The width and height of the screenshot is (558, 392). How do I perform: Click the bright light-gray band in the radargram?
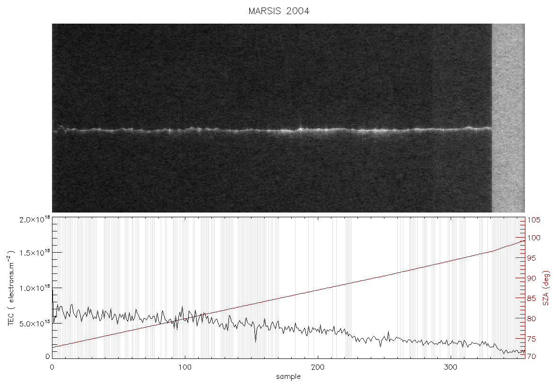click(x=508, y=118)
